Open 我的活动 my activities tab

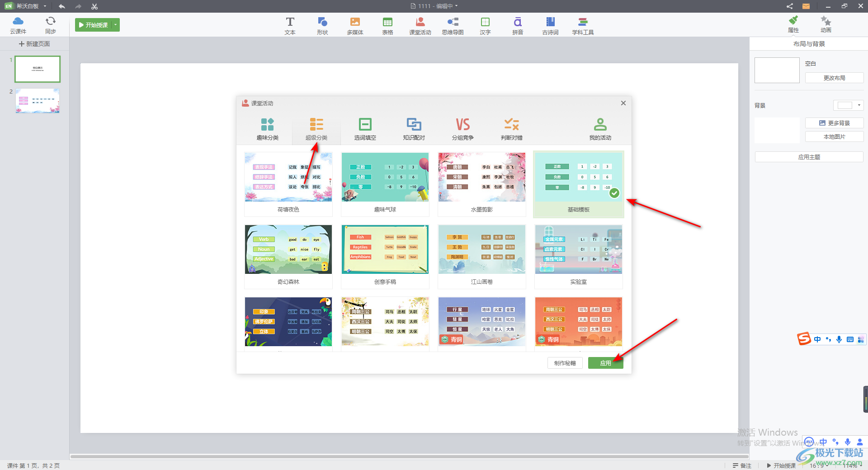[x=600, y=129]
